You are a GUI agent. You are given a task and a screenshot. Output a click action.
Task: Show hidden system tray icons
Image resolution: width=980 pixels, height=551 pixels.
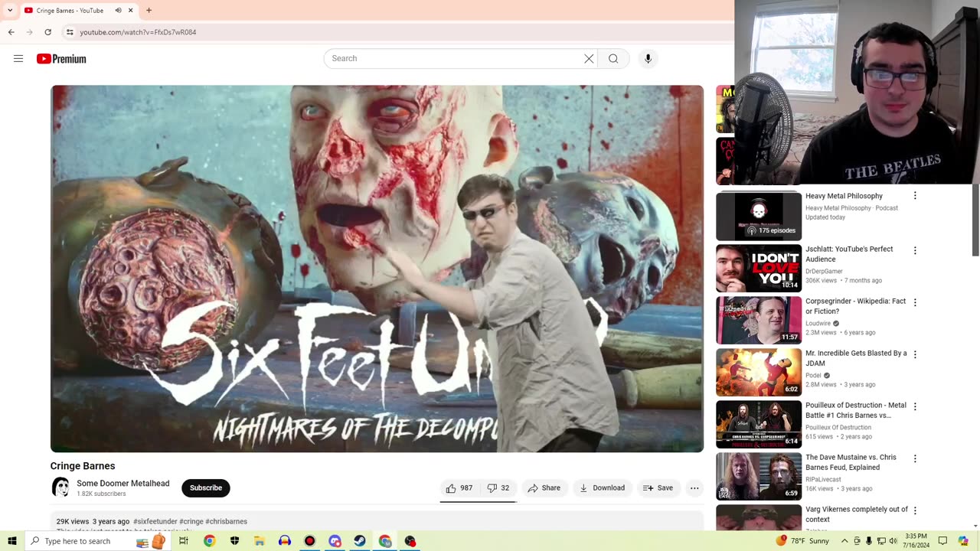[844, 541]
